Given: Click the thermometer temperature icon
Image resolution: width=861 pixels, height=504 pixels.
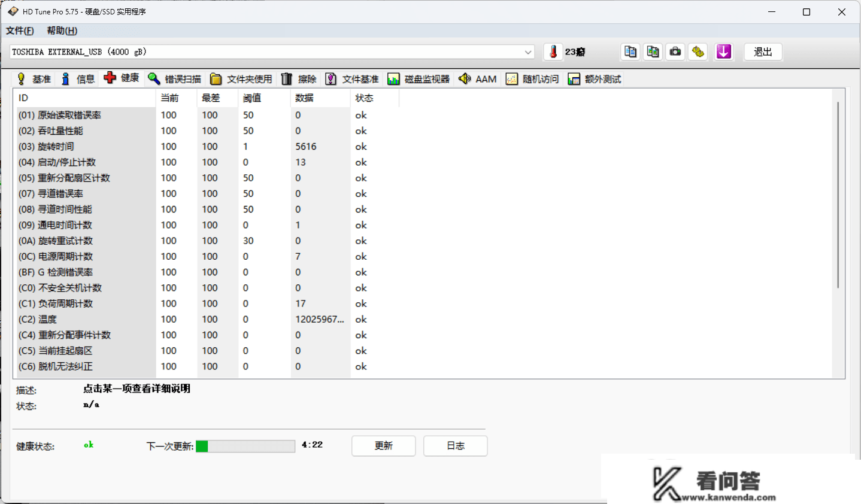Looking at the screenshot, I should (x=553, y=52).
